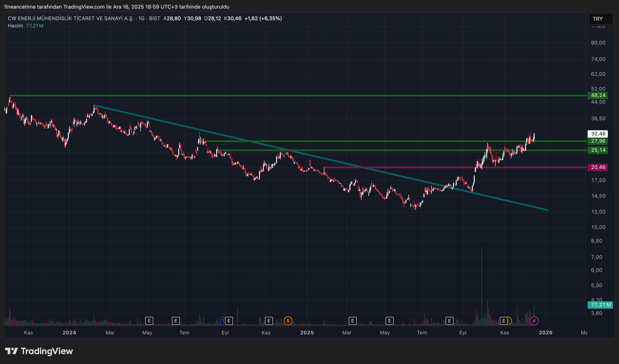Open the TRY currency selector
Viewport: 619px width, 364px height.
click(601, 19)
